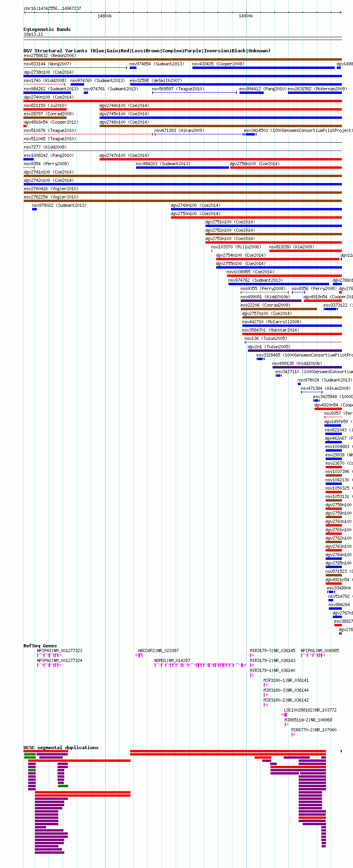Click the blue bar under nsv433435
Image resolution: width=353 pixels, height=868 pixels.
click(263, 68)
